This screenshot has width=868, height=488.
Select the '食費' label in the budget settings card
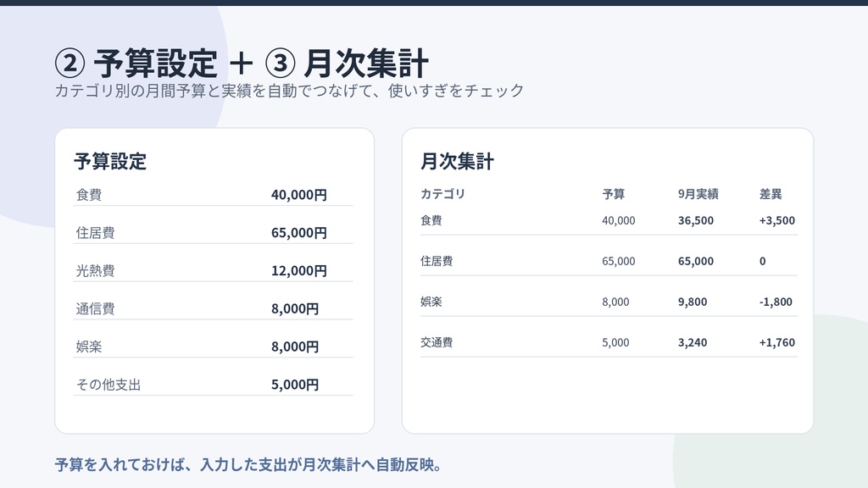click(x=88, y=195)
